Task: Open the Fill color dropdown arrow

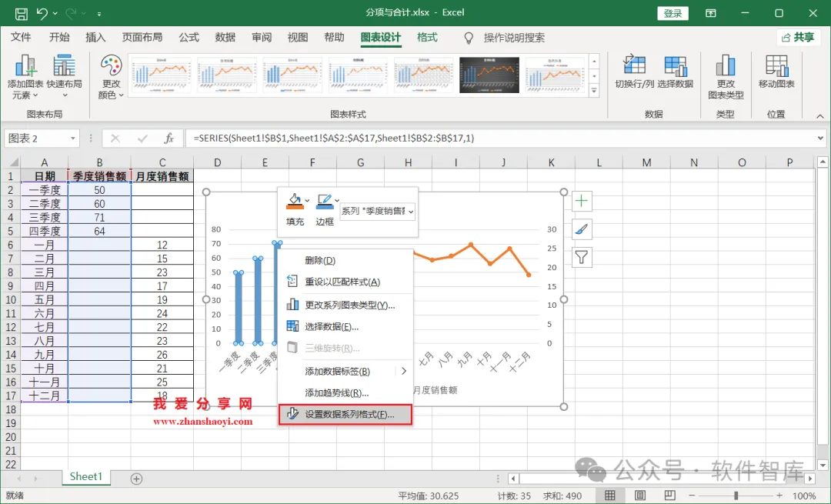Action: [x=307, y=200]
